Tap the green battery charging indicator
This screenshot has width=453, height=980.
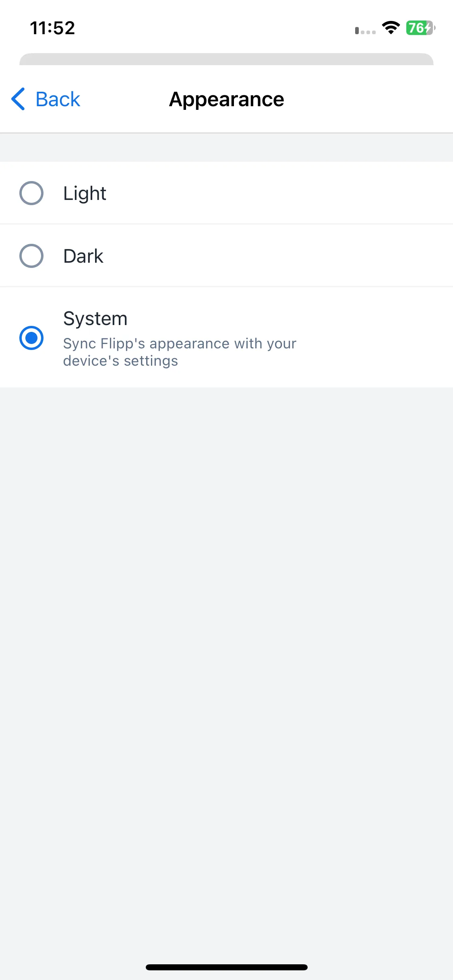[420, 28]
